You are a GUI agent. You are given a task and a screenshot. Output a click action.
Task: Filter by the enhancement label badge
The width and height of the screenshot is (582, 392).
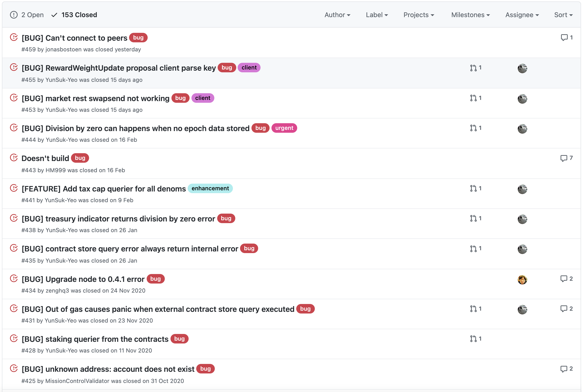pos(210,188)
